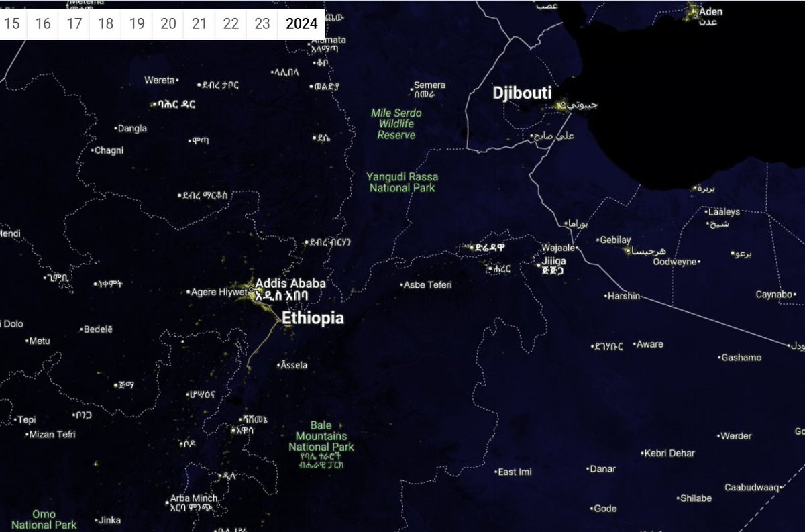Click the Chagni town label
Image resolution: width=805 pixels, height=532 pixels.
pos(109,150)
